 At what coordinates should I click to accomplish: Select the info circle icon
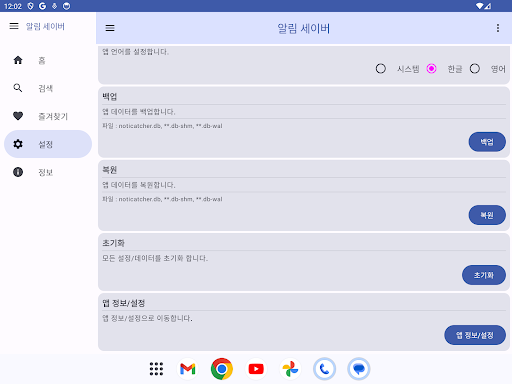(x=18, y=172)
